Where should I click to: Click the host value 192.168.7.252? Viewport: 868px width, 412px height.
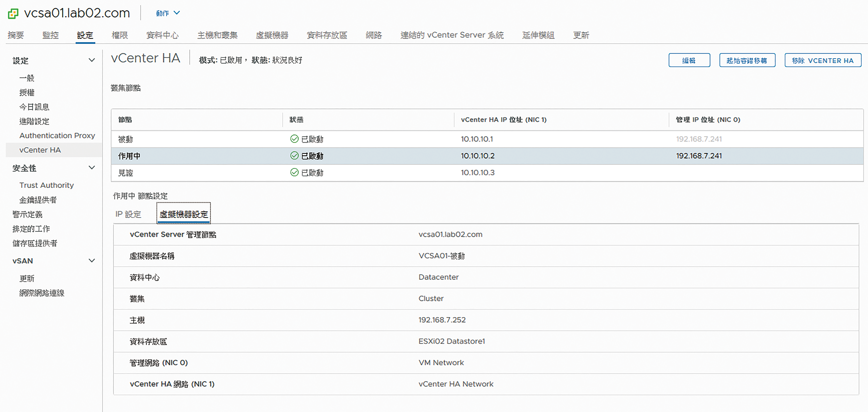tap(442, 320)
